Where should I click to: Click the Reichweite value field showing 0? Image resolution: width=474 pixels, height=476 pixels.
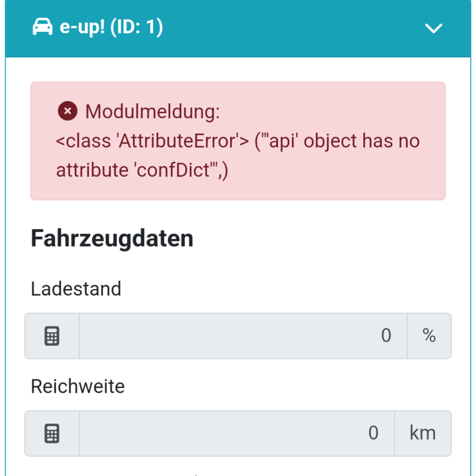[x=237, y=432]
